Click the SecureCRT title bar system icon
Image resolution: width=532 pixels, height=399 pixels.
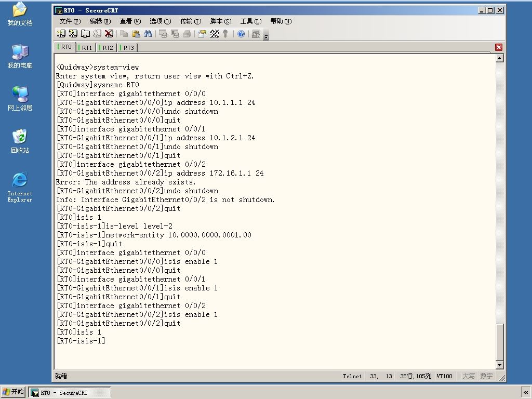coord(59,10)
